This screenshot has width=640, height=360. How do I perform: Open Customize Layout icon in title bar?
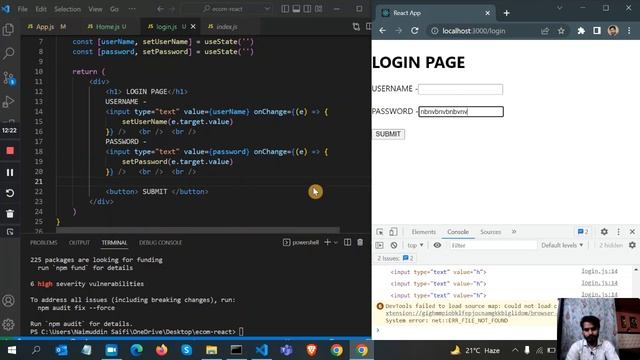(x=318, y=9)
